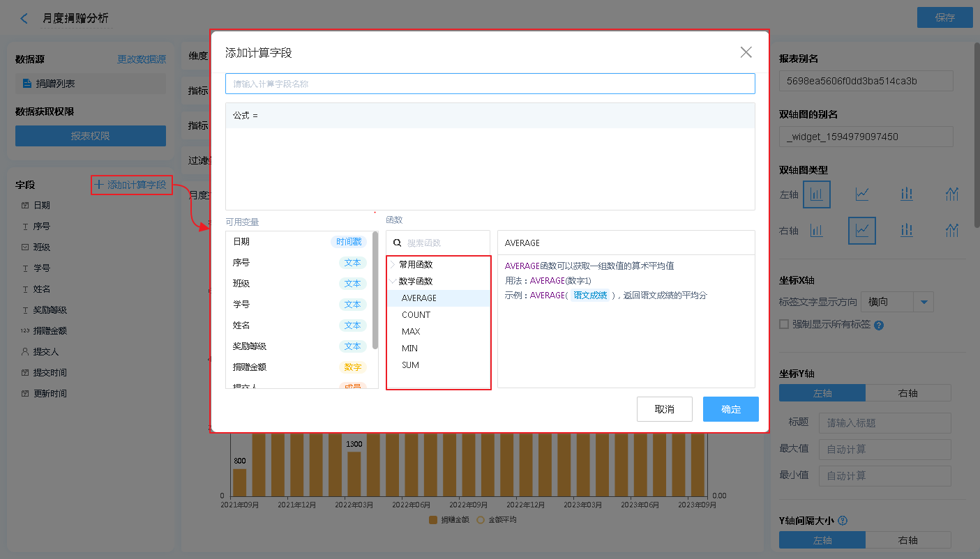980x559 pixels.
Task: Collapse the 数学函数 category
Action: pos(393,282)
